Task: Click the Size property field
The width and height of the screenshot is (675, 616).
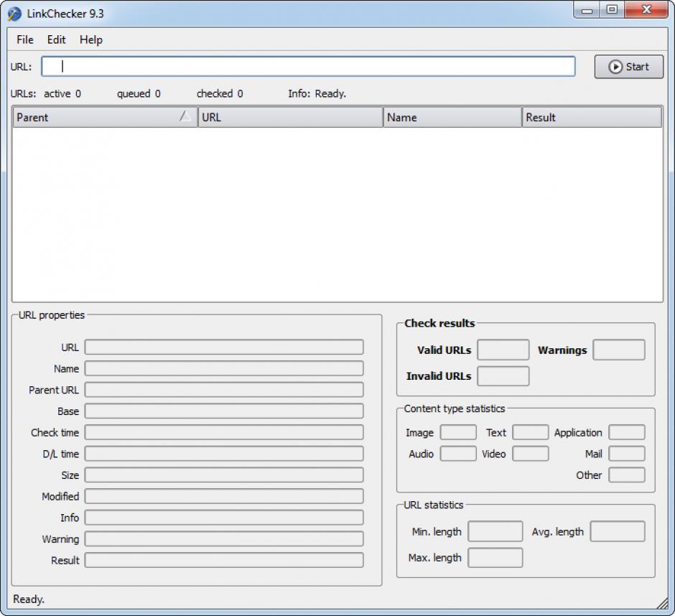Action: 224,475
